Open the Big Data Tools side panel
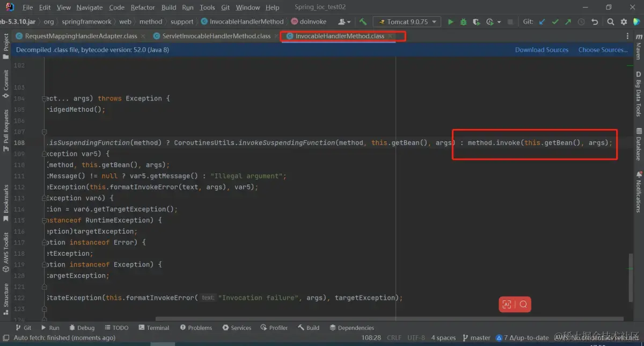The image size is (644, 346). coord(639,94)
